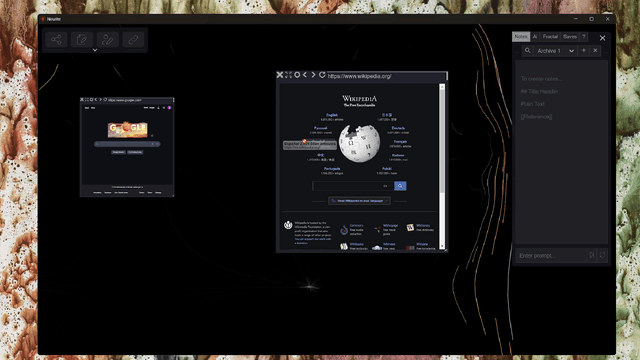The image size is (640, 360).
Task: Click the chain link icon in top toolbar
Action: click(133, 40)
